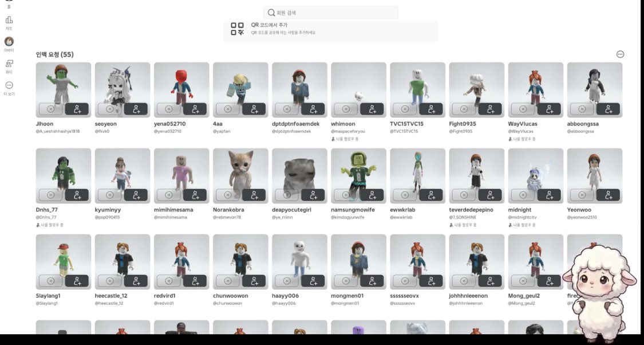This screenshot has height=345, width=644.
Task: Accept ssssseovx's friend request
Action: coord(431,281)
